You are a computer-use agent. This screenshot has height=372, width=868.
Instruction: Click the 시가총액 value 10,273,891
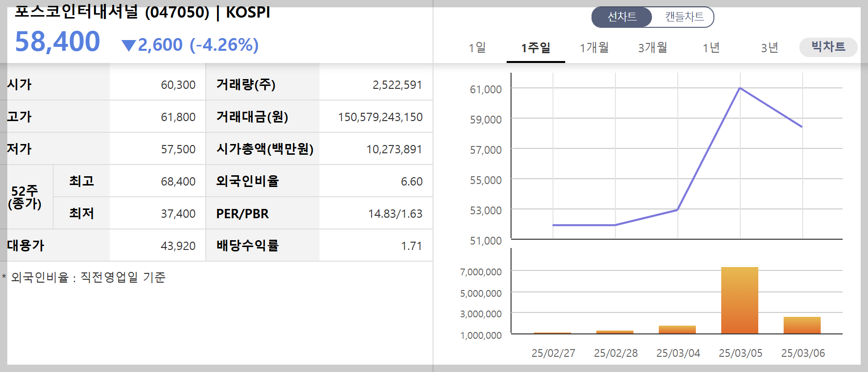(x=394, y=149)
